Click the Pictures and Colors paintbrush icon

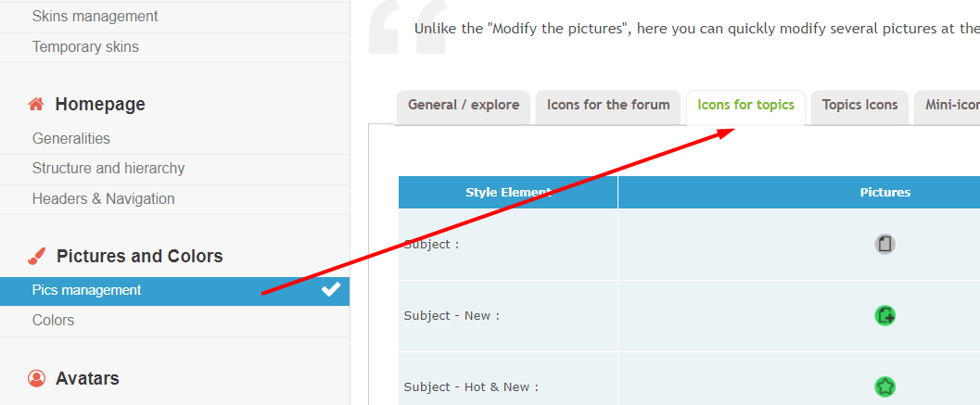pyautogui.click(x=37, y=256)
